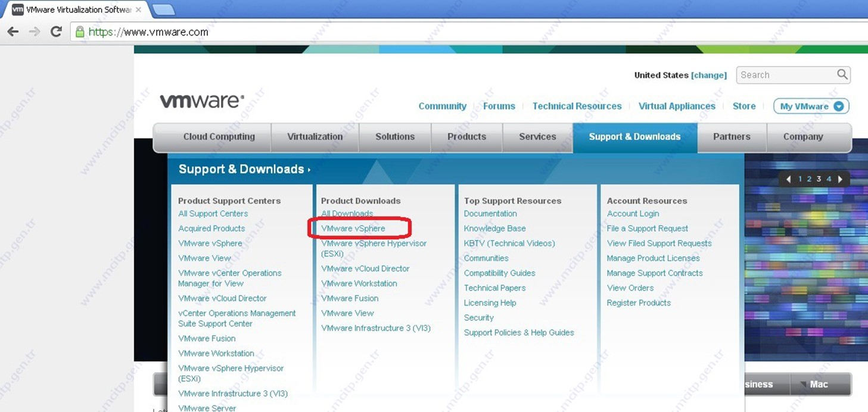Image resolution: width=868 pixels, height=412 pixels.
Task: Choose VMware vCloud Director under Product Downloads
Action: (x=365, y=269)
